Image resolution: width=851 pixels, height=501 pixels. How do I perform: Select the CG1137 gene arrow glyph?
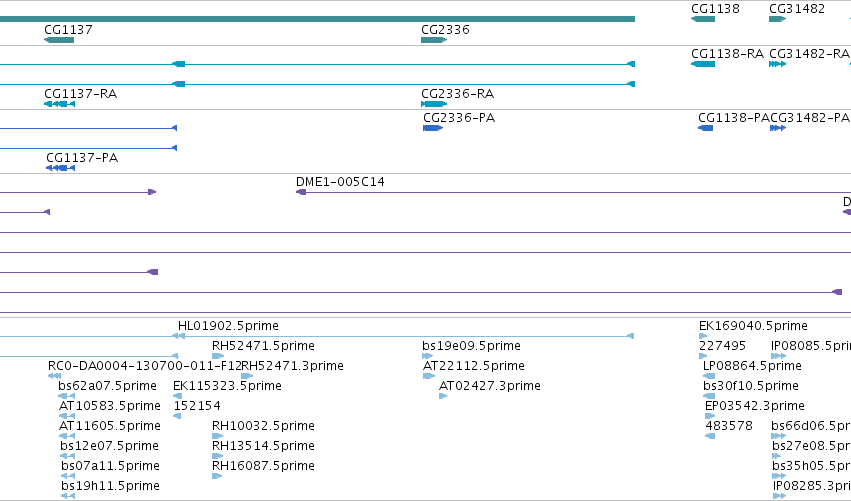click(x=59, y=40)
